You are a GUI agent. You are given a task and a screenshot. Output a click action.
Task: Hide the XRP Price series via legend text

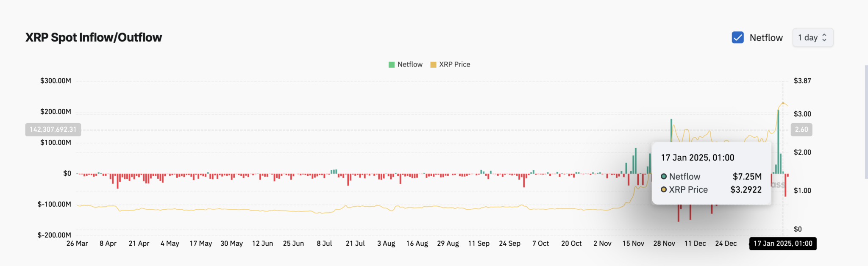click(x=455, y=65)
